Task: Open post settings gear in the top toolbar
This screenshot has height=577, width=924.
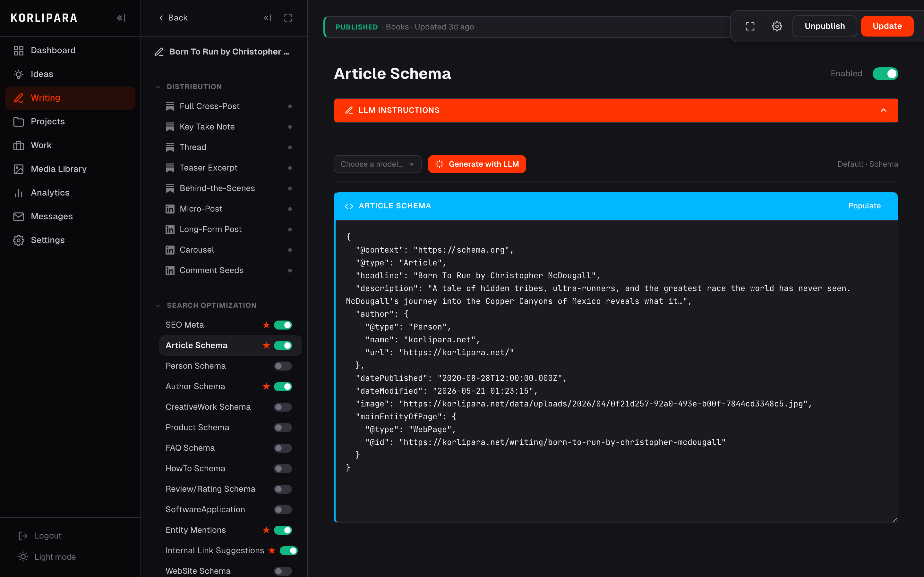Action: [x=777, y=26]
